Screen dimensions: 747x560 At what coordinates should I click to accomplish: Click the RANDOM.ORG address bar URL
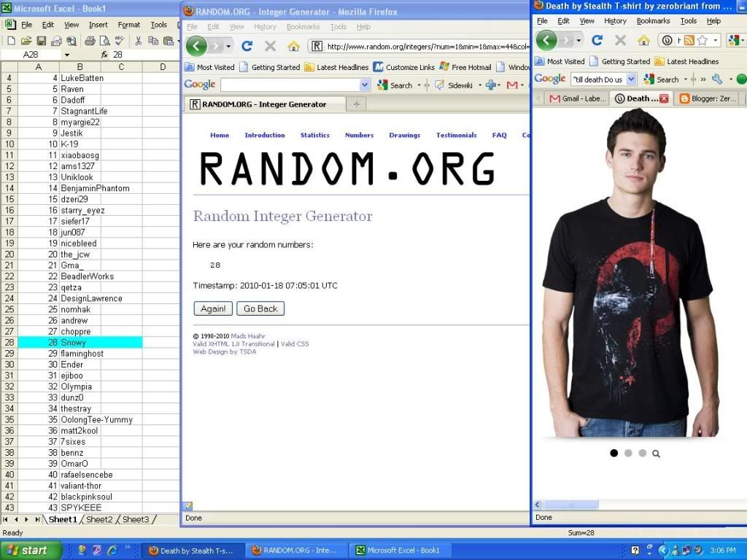tap(427, 47)
